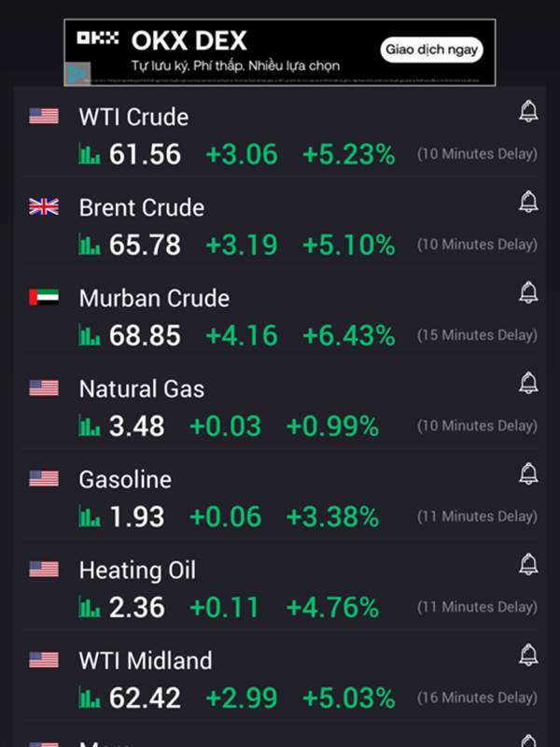
Task: Click the Heating Oil bell icon
Action: pyautogui.click(x=528, y=564)
